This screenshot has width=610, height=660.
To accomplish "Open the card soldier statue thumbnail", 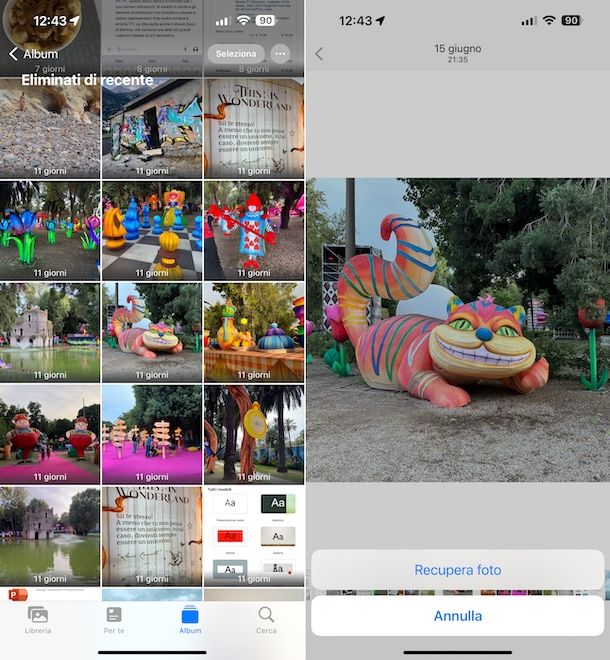I will 254,231.
